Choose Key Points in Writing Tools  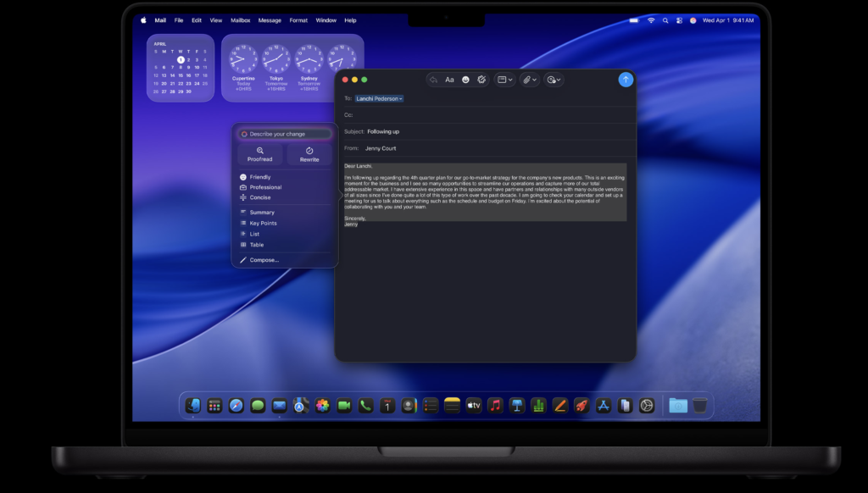[263, 224]
